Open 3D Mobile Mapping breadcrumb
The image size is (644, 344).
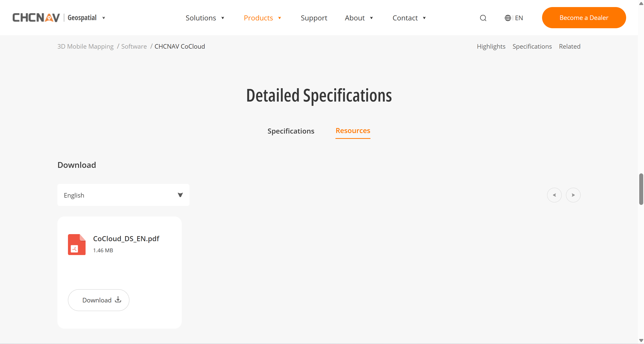click(x=85, y=46)
